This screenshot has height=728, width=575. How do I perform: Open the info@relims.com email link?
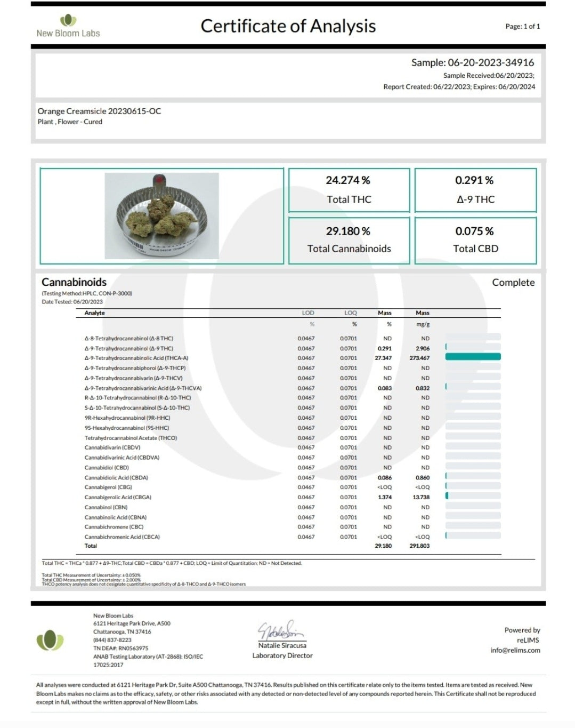click(515, 650)
